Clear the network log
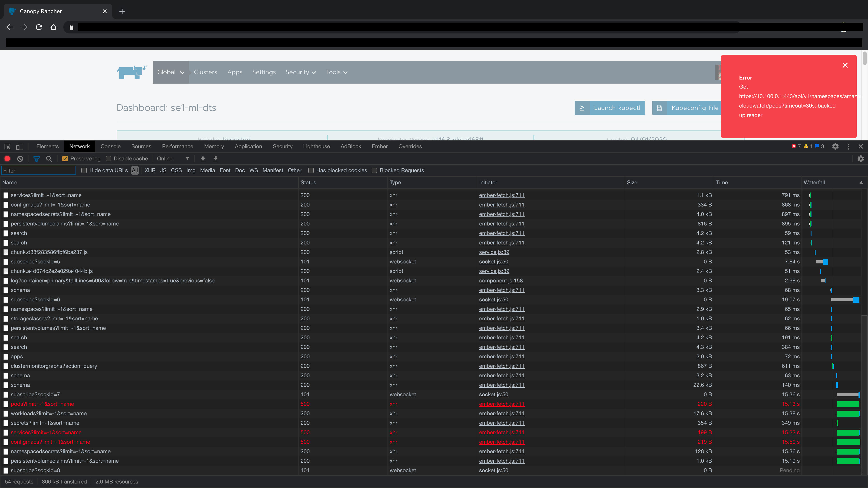 tap(20, 159)
